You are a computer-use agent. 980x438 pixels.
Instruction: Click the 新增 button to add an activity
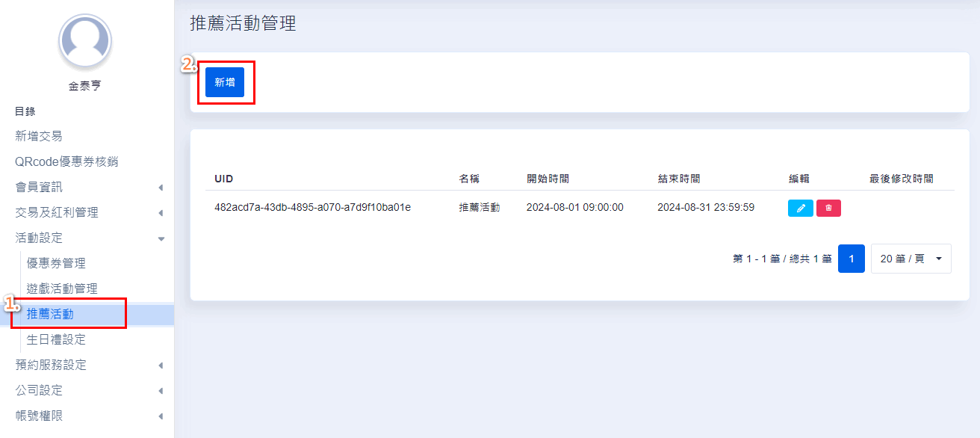pyautogui.click(x=223, y=82)
